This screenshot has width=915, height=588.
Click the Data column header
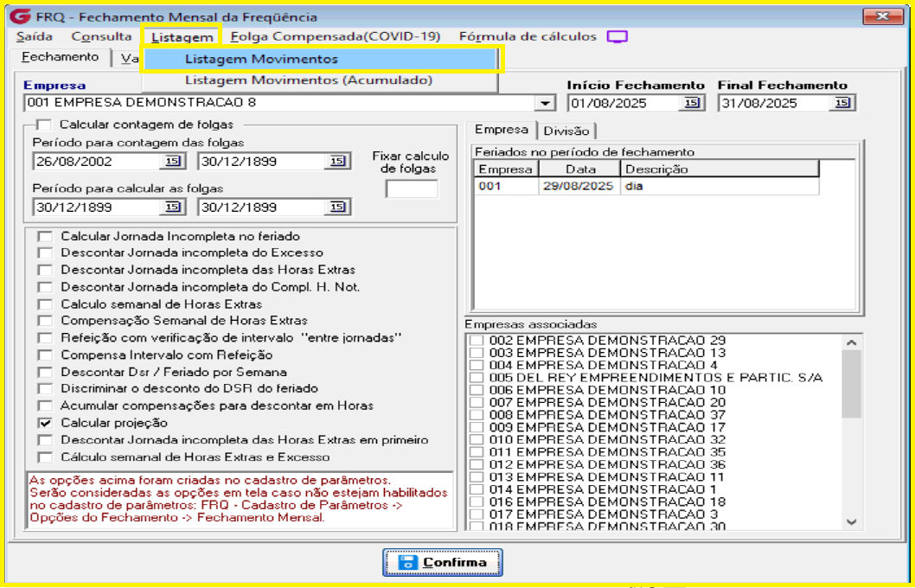click(579, 169)
